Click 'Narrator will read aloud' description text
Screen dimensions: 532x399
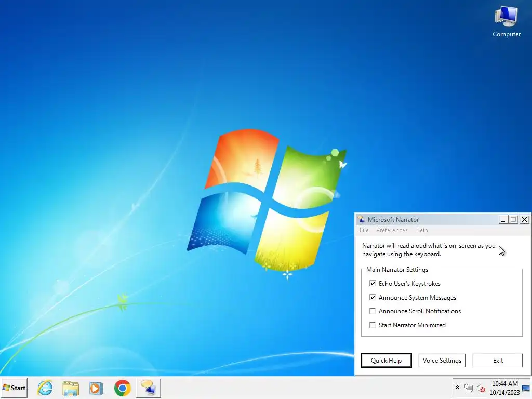pyautogui.click(x=429, y=250)
